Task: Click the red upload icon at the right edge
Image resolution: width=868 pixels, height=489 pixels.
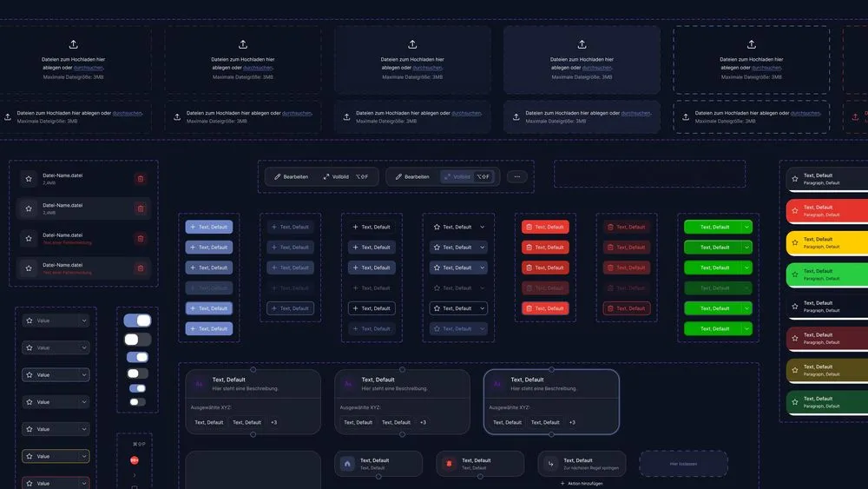Action: pyautogui.click(x=855, y=117)
